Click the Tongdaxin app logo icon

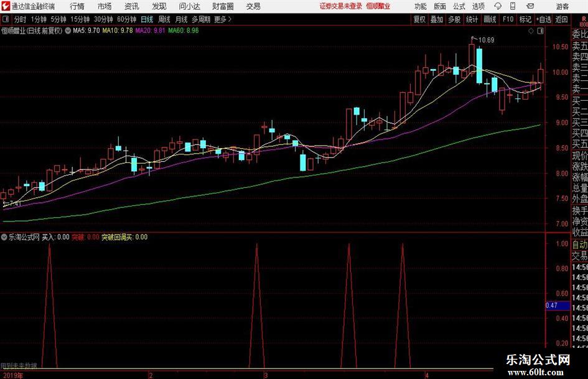(6, 6)
